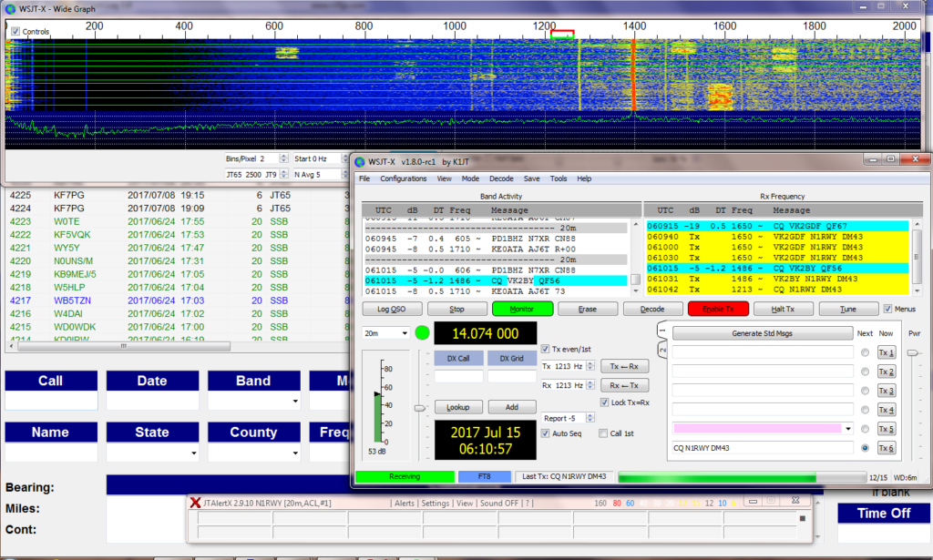Click the Lookup button
This screenshot has width=933, height=560.
point(457,407)
